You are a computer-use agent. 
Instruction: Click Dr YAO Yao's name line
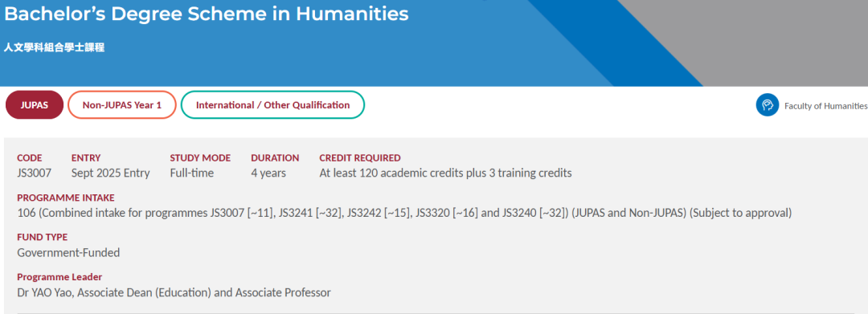click(174, 293)
